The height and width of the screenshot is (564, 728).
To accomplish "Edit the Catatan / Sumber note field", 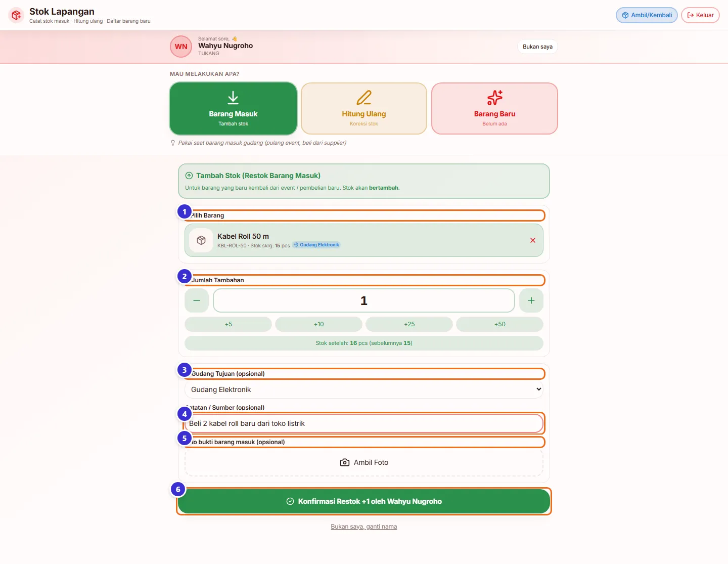I will [364, 423].
